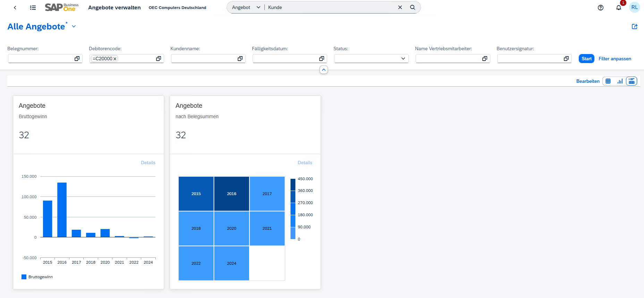The height and width of the screenshot is (298, 644).
Task: Switch to overview card view
Action: point(632,81)
